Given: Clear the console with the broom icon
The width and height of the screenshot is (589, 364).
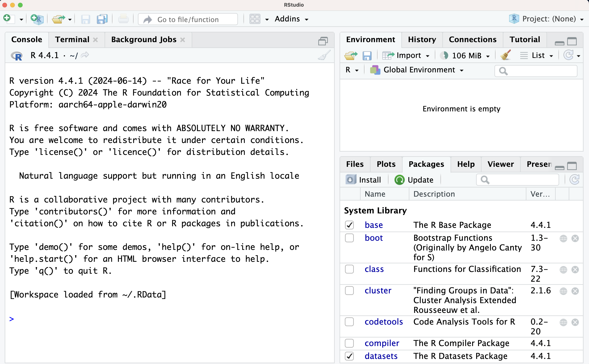Looking at the screenshot, I should [324, 55].
